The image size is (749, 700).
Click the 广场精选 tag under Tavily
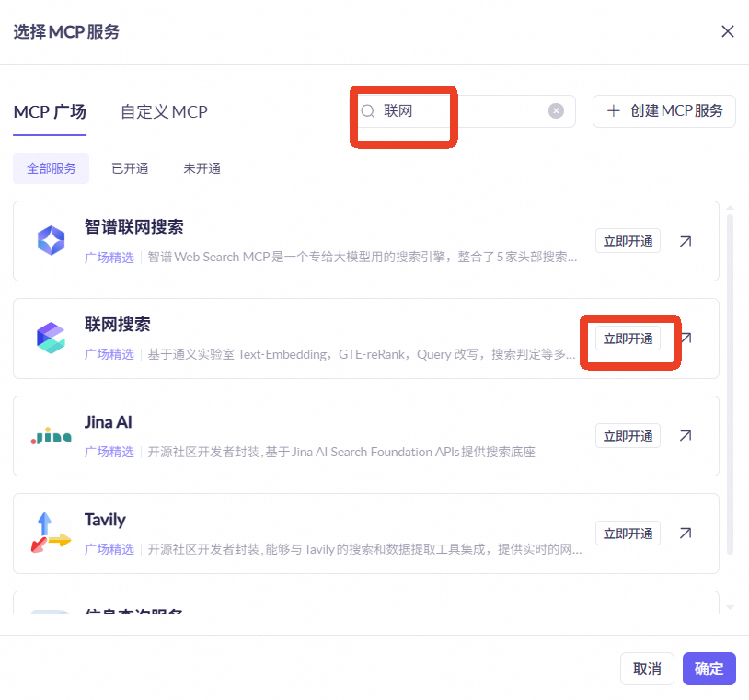tap(109, 549)
